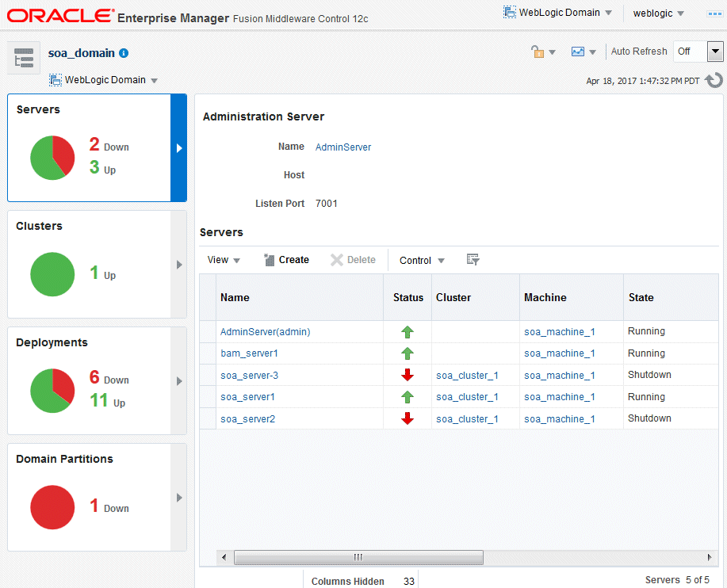Sort by the Status column header
This screenshot has width=727, height=588.
(408, 297)
